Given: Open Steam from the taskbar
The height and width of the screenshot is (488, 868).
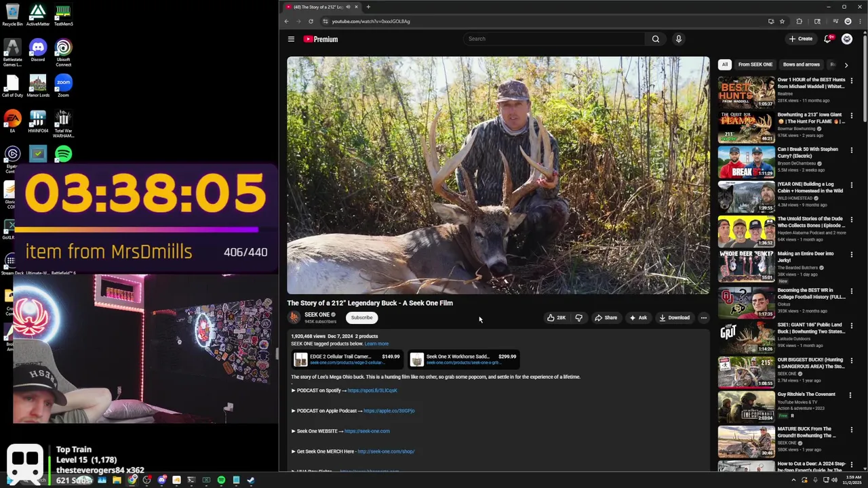Looking at the screenshot, I should coord(251,480).
